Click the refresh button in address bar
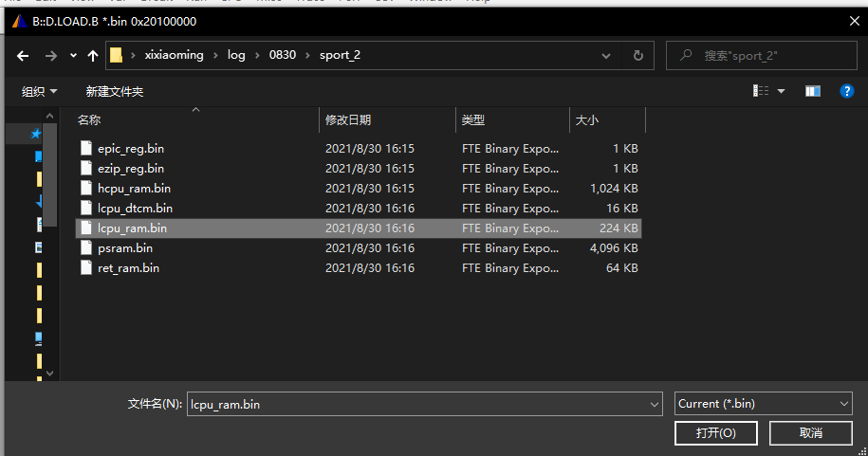This screenshot has width=868, height=456. 637,56
